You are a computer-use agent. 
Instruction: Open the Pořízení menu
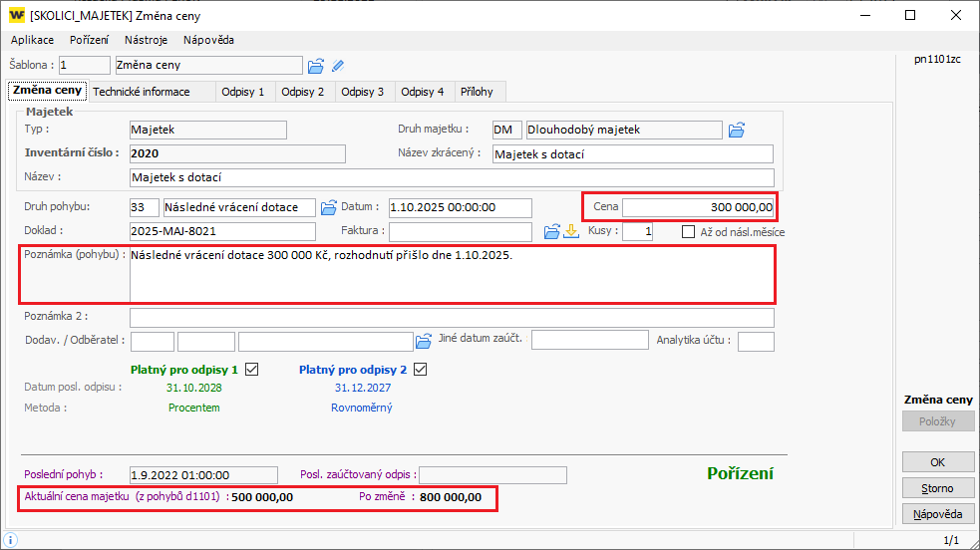tap(90, 40)
